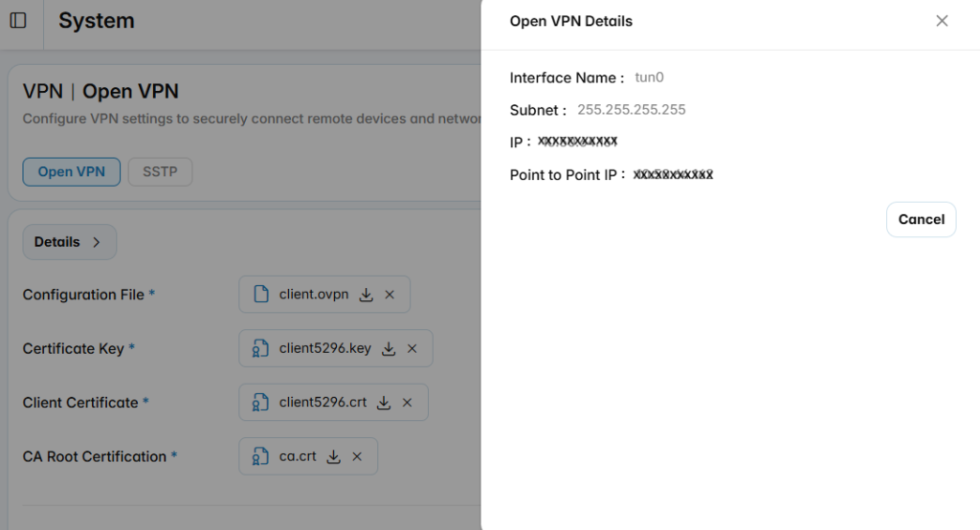Viewport: 980px width, 530px height.
Task: Click the ca.crt certificate icon
Action: (x=260, y=457)
